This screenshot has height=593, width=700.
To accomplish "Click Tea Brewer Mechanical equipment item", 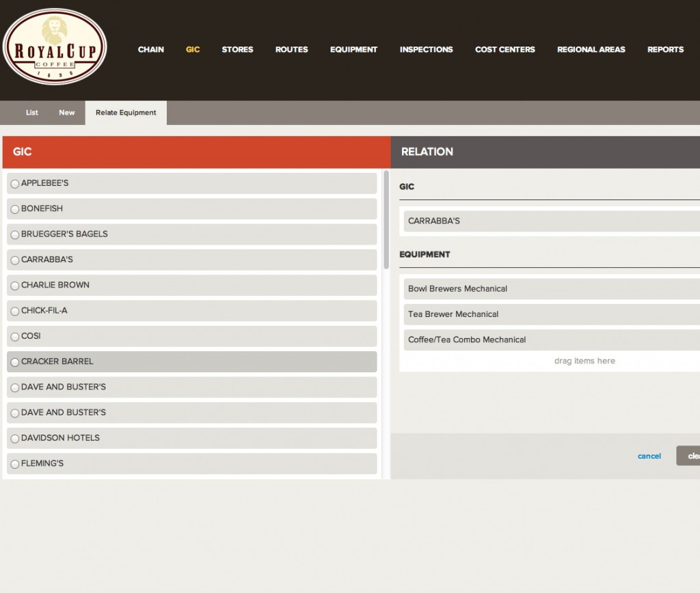I will coord(552,314).
